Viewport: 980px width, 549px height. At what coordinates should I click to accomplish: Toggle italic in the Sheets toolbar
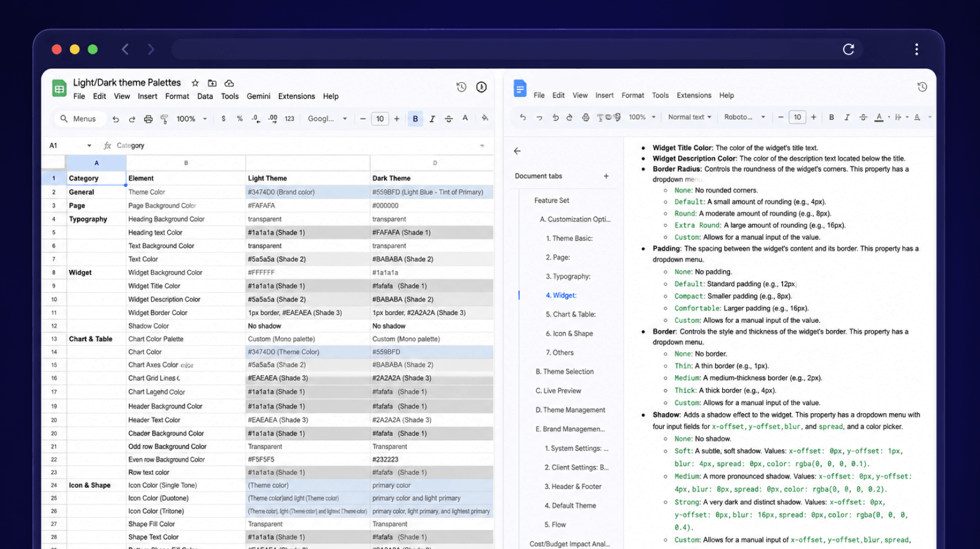point(432,119)
